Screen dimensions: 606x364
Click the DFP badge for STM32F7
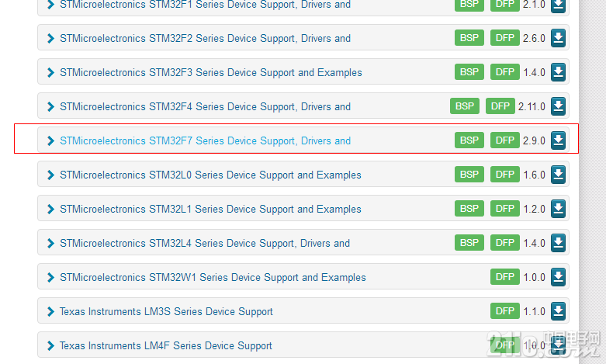tap(505, 140)
